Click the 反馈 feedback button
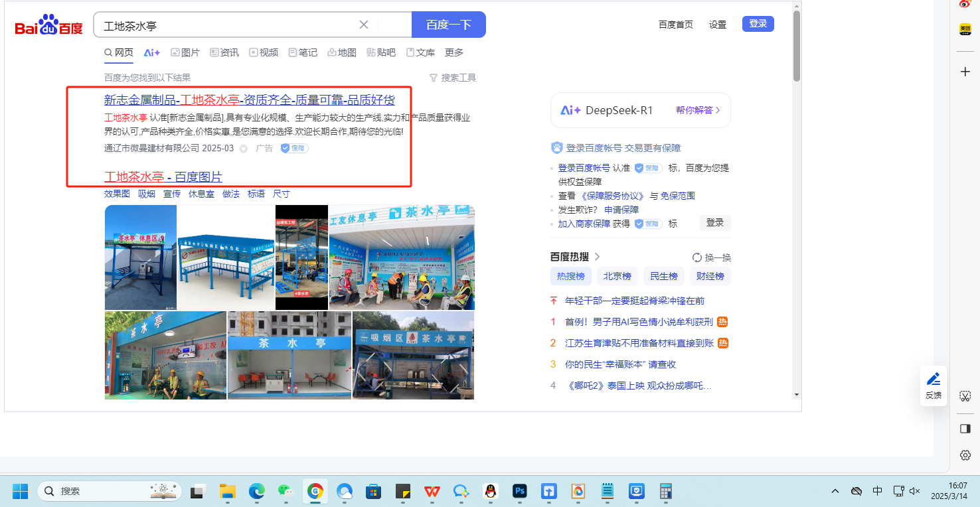Viewport: 980px width, 507px height. pos(934,386)
